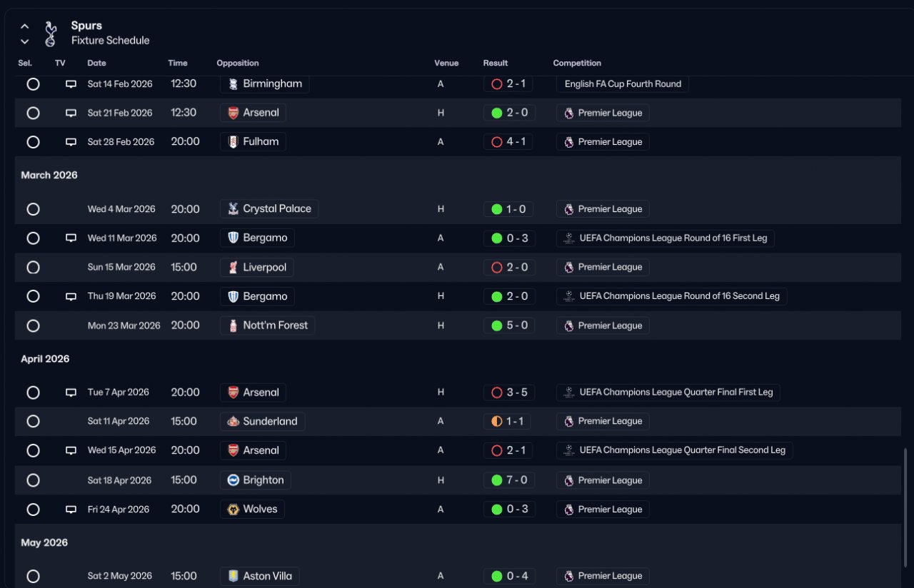
Task: Select the Crystal Palace fixture radio button
Action: point(33,209)
